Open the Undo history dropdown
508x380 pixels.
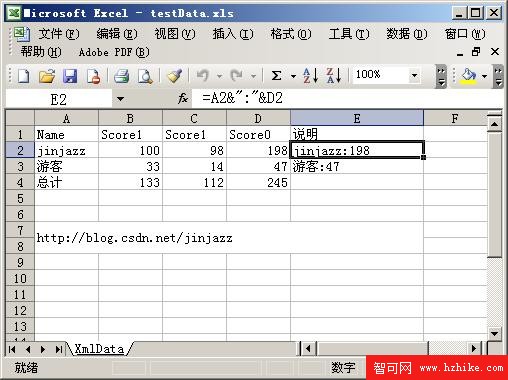pyautogui.click(x=219, y=76)
